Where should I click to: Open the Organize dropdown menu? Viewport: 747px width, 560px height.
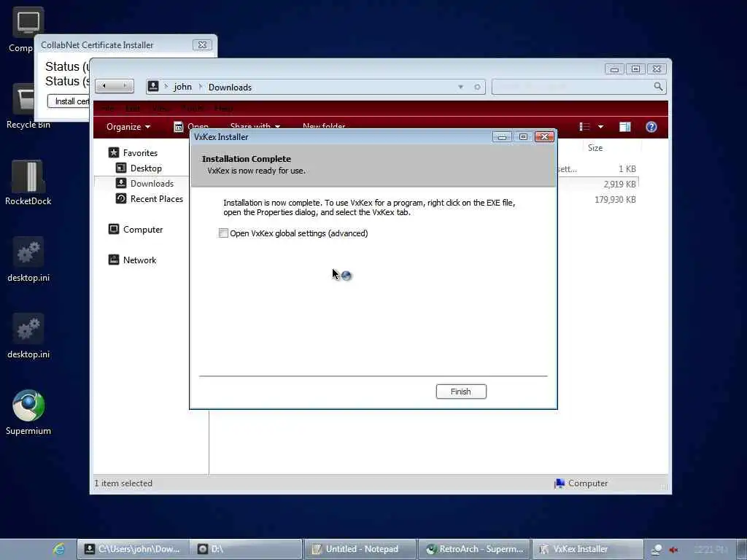pyautogui.click(x=128, y=127)
